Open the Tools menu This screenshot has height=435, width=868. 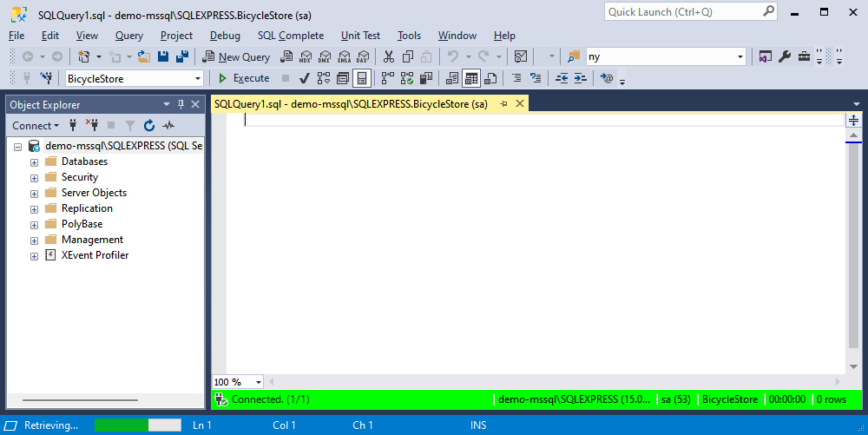click(409, 36)
